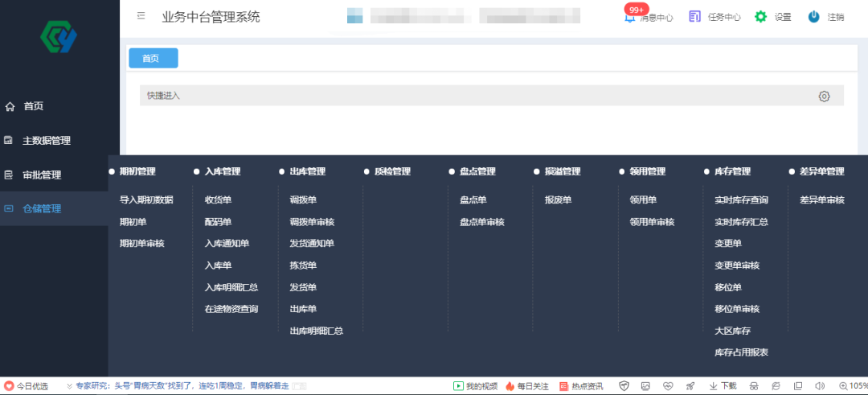This screenshot has width=868, height=395.
Task: Open 主数据管理 sidebar menu
Action: click(47, 141)
